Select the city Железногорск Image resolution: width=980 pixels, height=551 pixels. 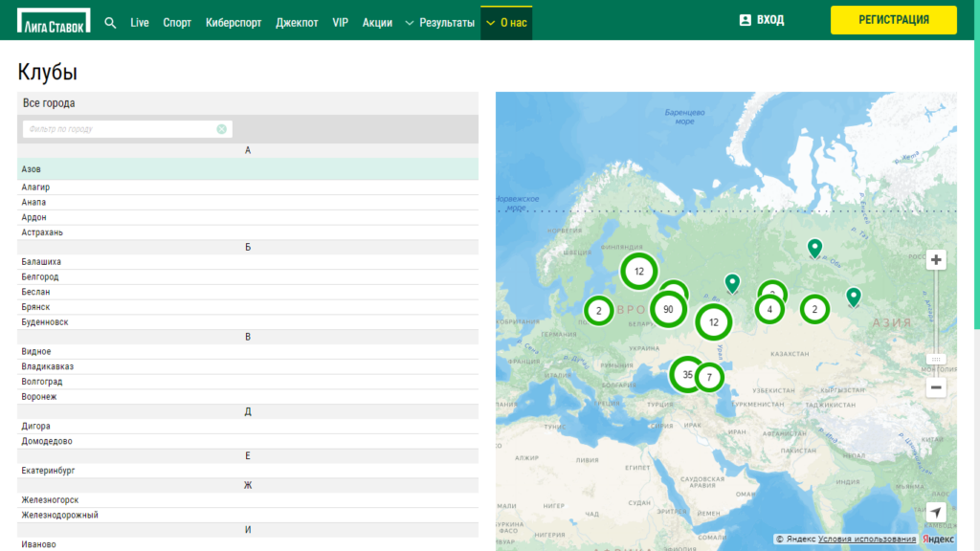tap(248, 499)
